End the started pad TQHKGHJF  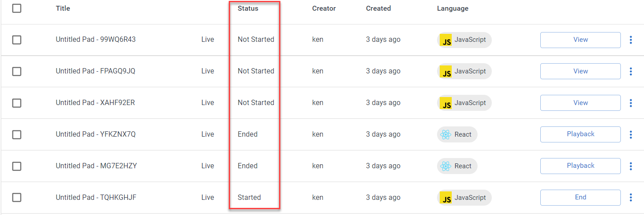[580, 197]
